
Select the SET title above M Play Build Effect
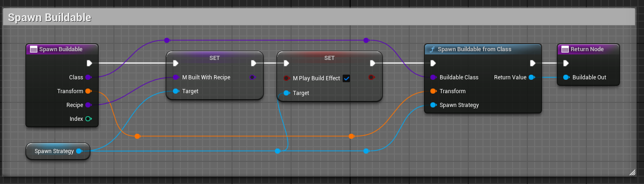coord(329,58)
